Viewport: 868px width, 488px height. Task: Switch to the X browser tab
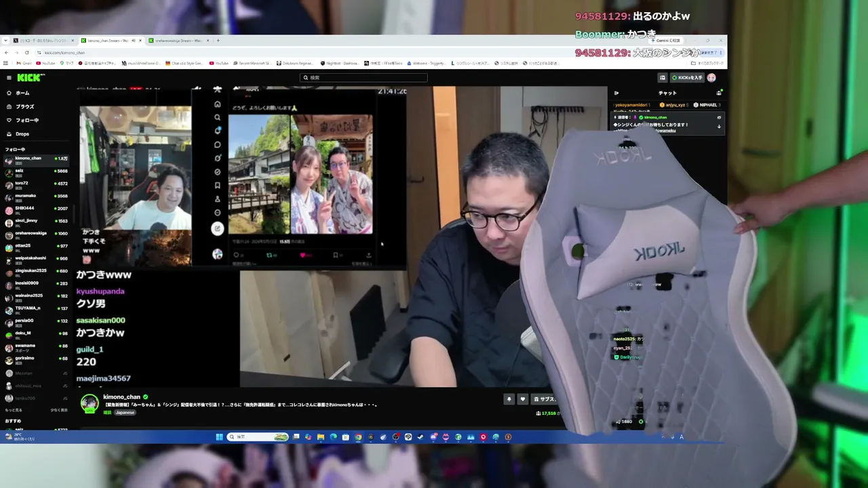tap(45, 41)
